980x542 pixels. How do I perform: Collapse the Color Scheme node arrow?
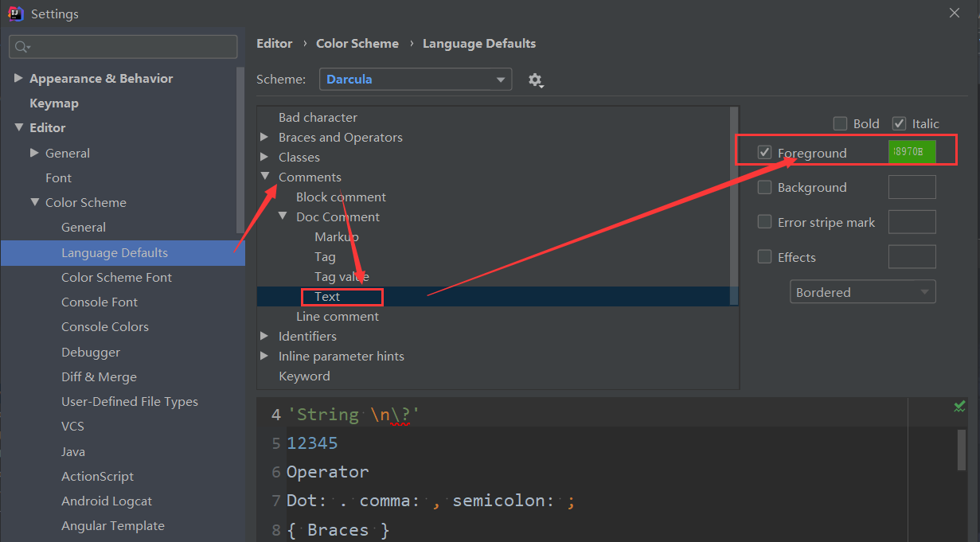(34, 202)
